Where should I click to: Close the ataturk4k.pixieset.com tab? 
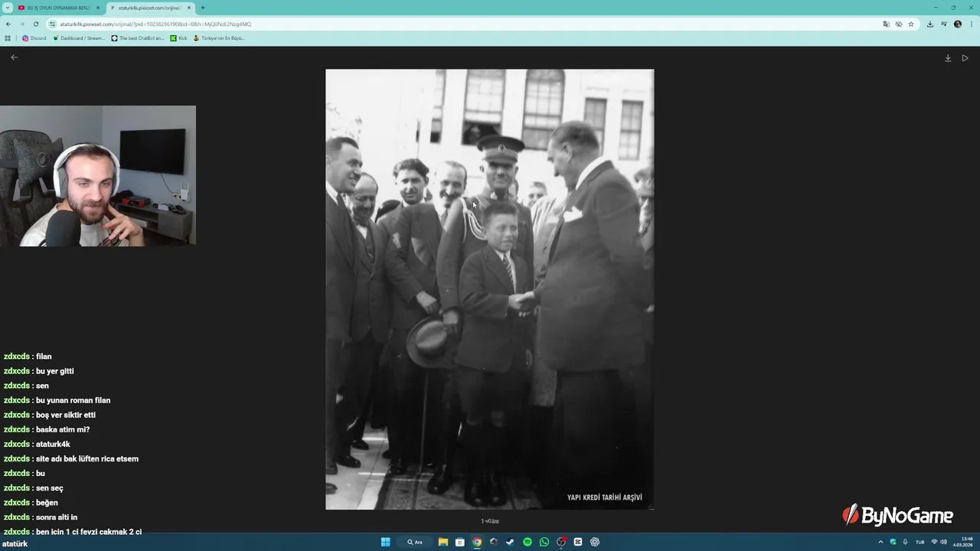point(188,8)
